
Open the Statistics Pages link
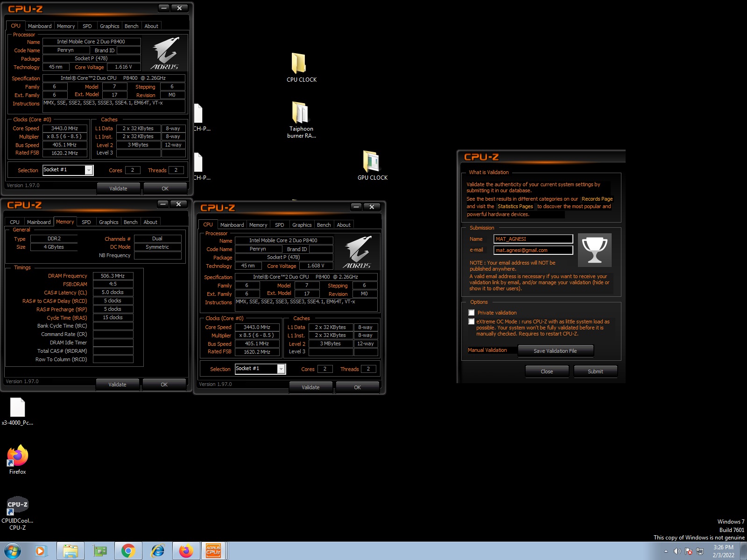coord(515,206)
